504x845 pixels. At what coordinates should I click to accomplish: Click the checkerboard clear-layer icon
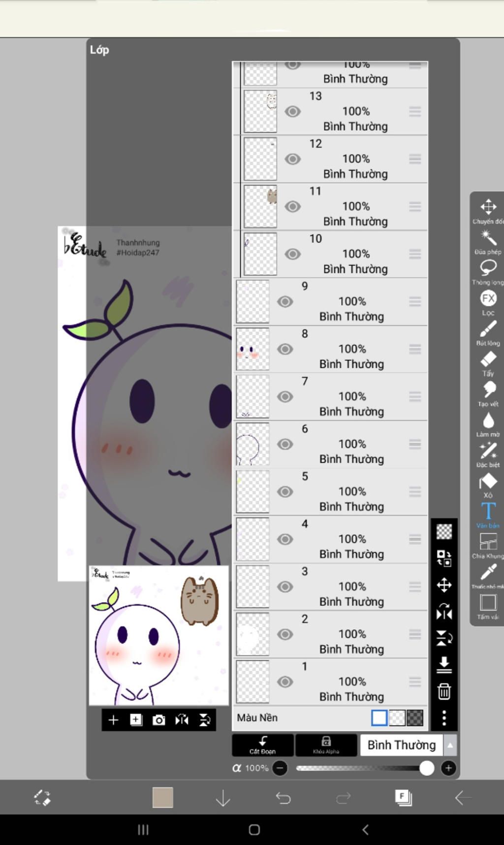(x=444, y=531)
